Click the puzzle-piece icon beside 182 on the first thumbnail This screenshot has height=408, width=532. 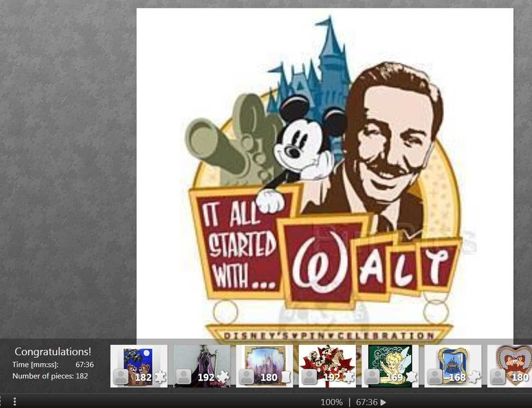point(160,377)
